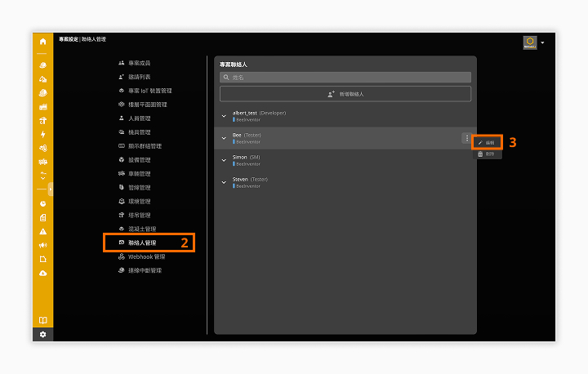Go to the Home icon in the yellow sidebar
588x374 pixels.
[x=42, y=42]
